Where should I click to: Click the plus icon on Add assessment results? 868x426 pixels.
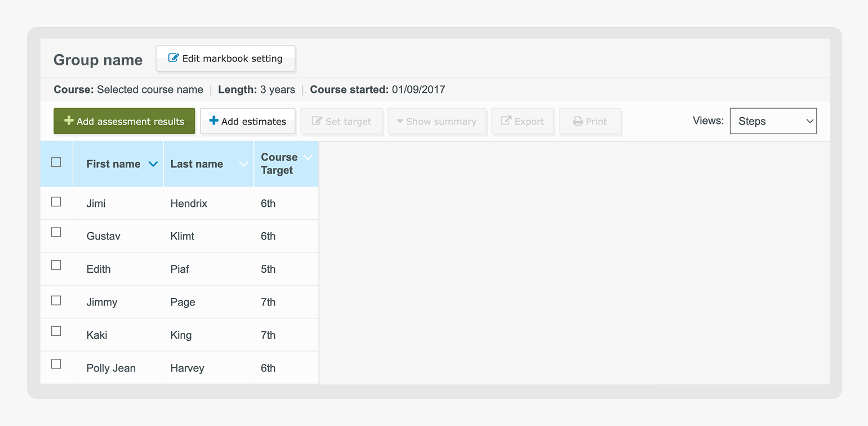point(69,121)
